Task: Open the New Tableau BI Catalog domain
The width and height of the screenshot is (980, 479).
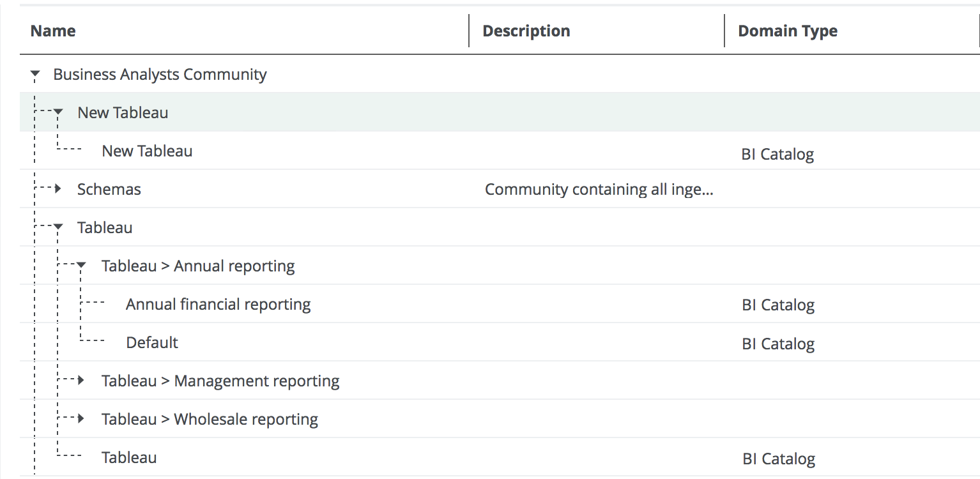Action: click(147, 151)
